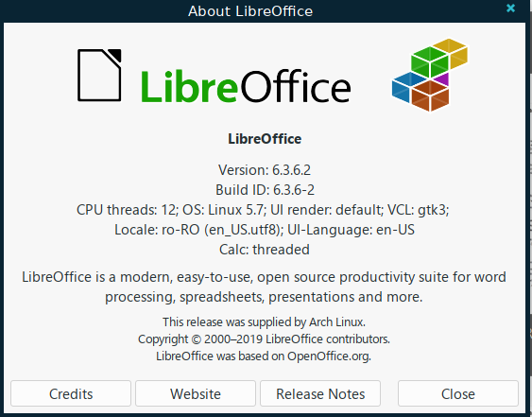Open the Release Notes
This screenshot has height=417, width=532.
click(x=320, y=393)
